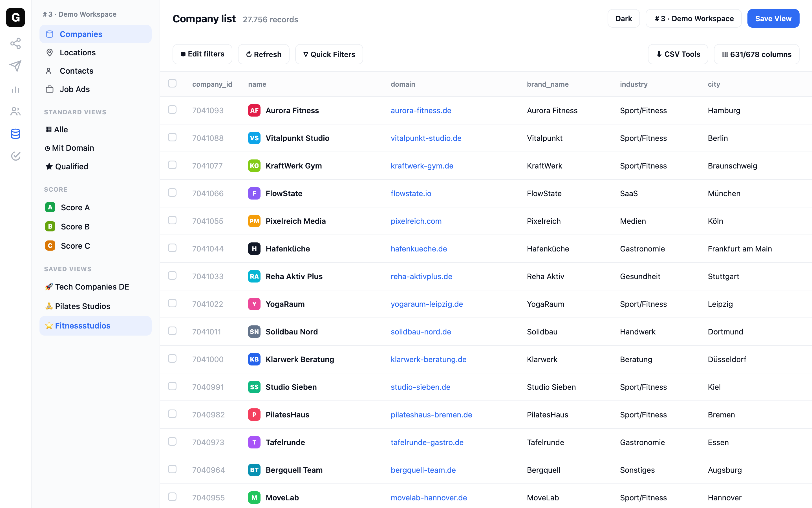Viewport: 812px width, 508px height.
Task: Open the paper plane send icon
Action: (16, 66)
